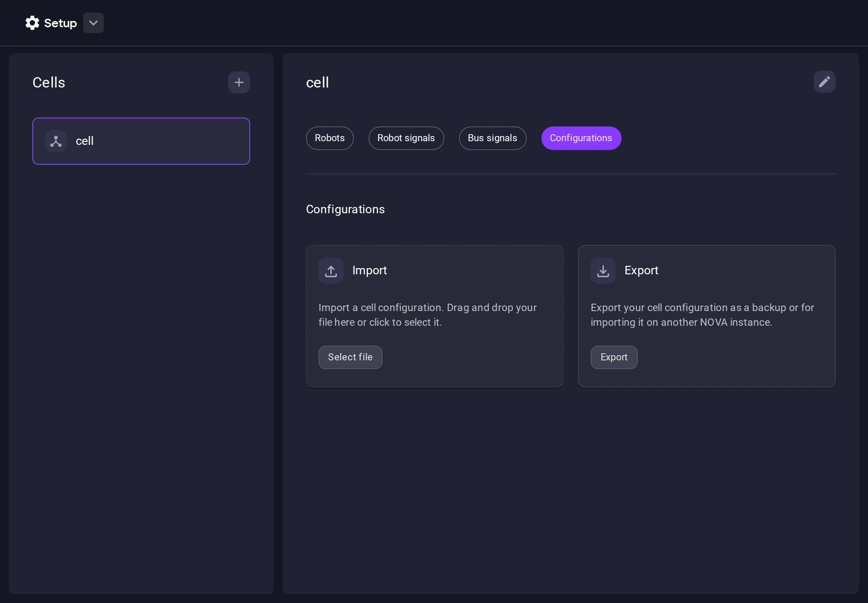
Task: Click the Select file button
Action: click(x=349, y=357)
